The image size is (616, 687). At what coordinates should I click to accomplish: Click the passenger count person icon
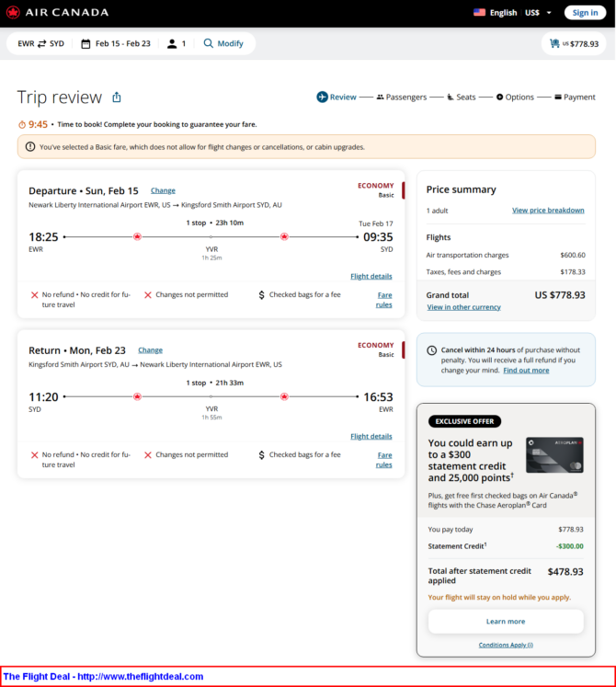click(x=172, y=43)
